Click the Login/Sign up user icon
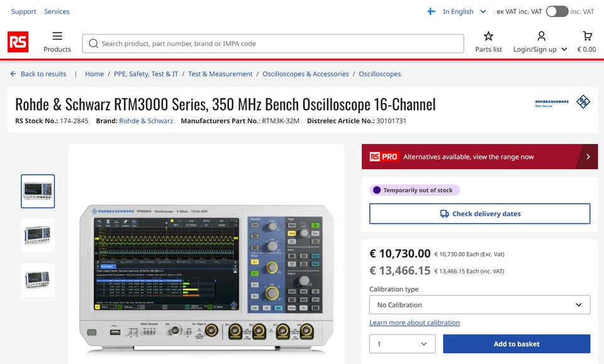The height and width of the screenshot is (364, 604). [541, 36]
